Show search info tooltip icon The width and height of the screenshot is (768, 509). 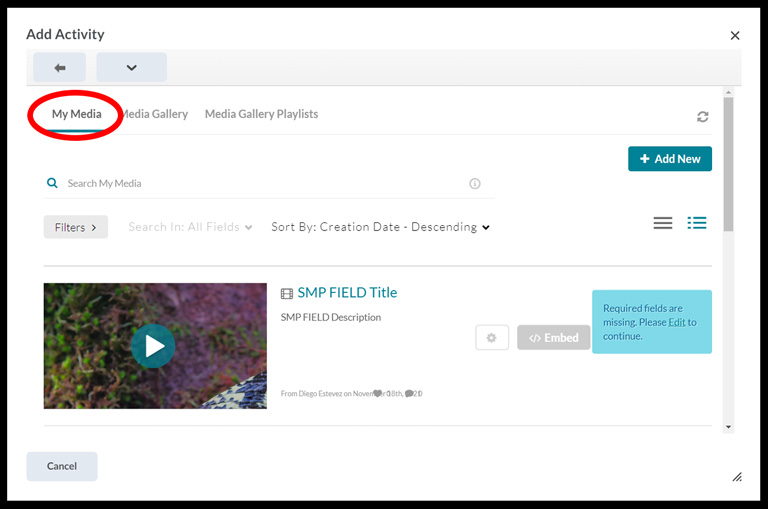click(x=475, y=184)
